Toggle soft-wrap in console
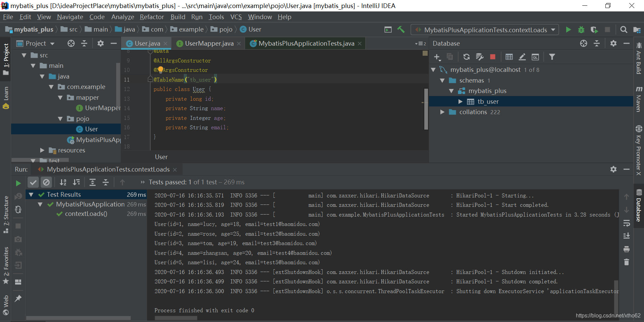Viewport: 644px width, 322px height. (626, 223)
